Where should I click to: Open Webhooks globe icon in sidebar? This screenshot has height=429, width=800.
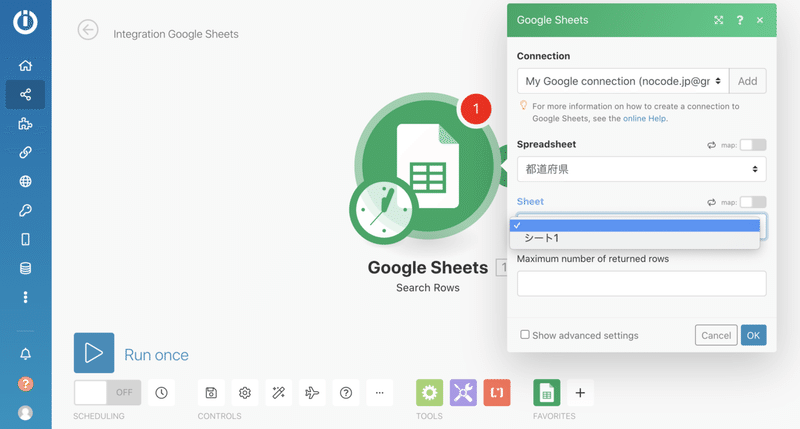pyautogui.click(x=25, y=181)
